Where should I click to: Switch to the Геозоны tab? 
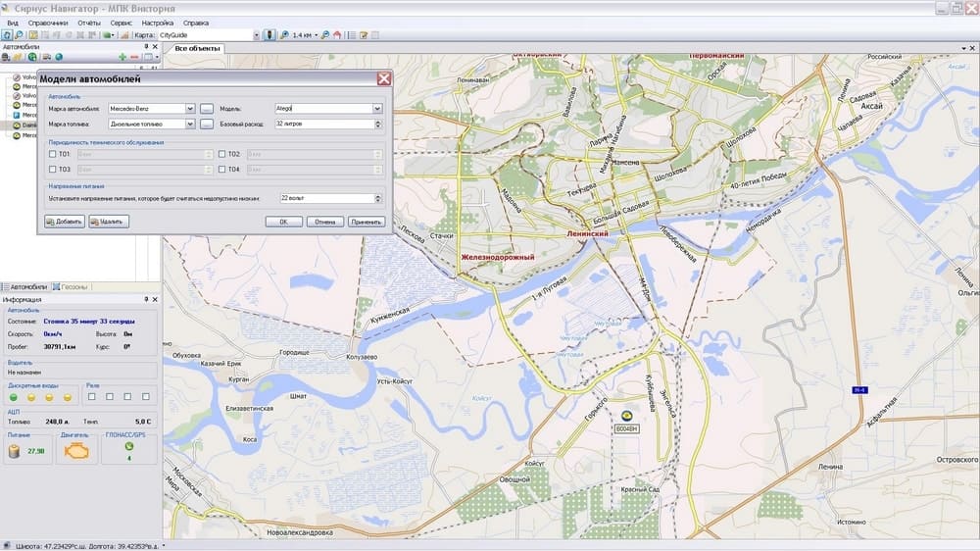[x=74, y=287]
